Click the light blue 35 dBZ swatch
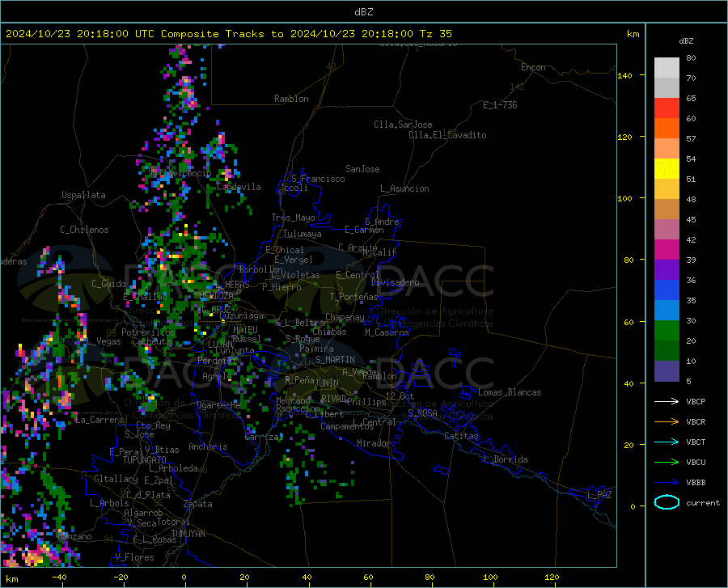 click(667, 310)
